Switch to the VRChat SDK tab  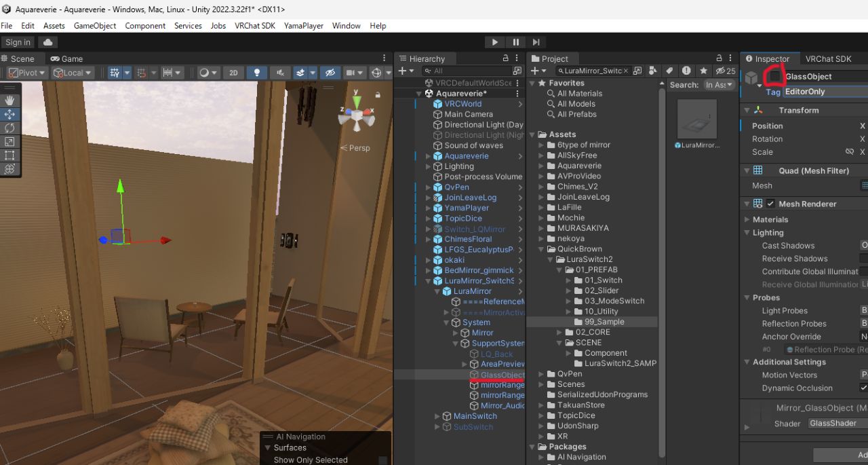828,59
